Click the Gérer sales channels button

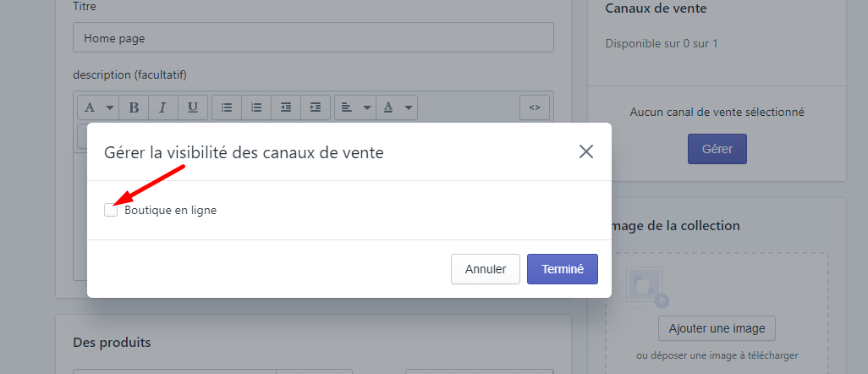tap(717, 149)
